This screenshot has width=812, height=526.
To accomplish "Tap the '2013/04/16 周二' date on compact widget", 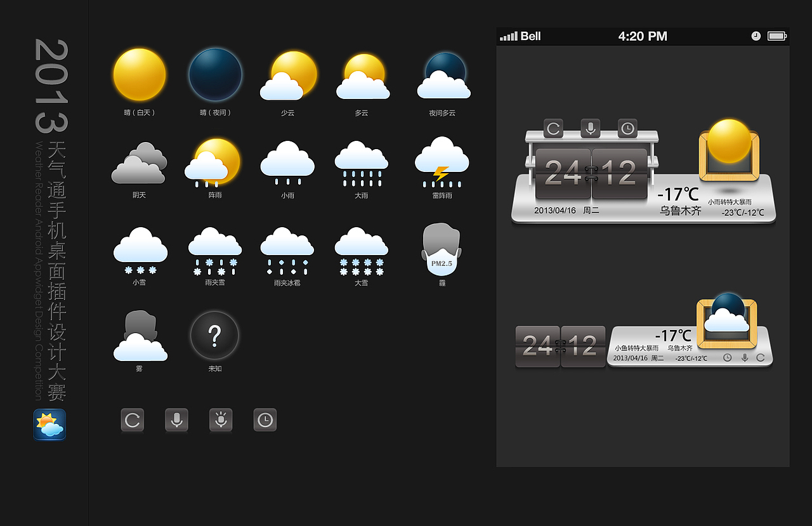I will (638, 358).
